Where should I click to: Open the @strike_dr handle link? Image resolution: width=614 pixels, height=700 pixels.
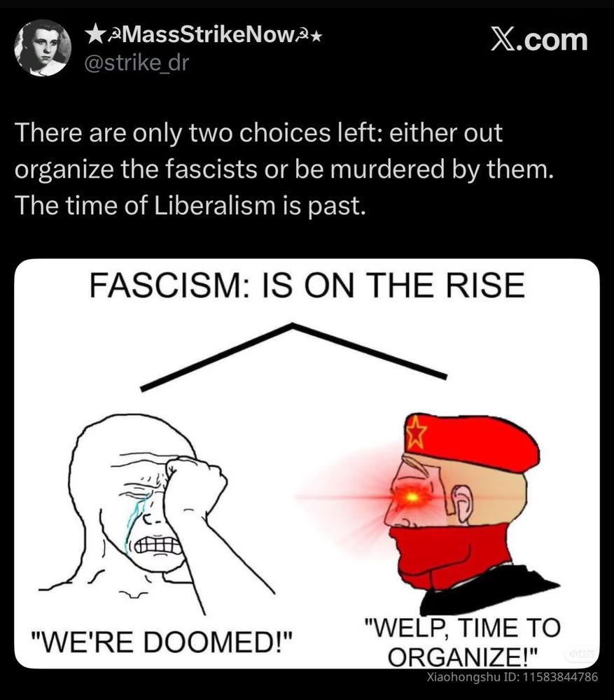(137, 62)
